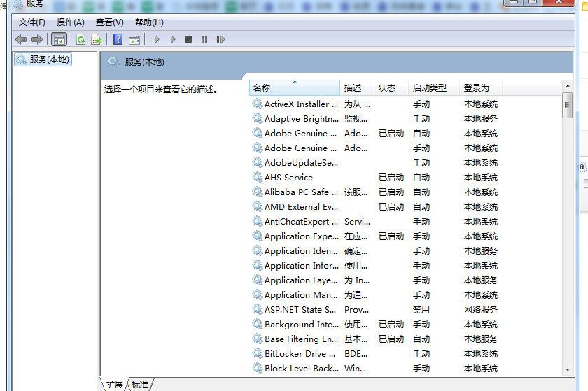Select the Application Information service
Image resolution: width=588 pixels, height=391 pixels.
[x=376, y=266]
